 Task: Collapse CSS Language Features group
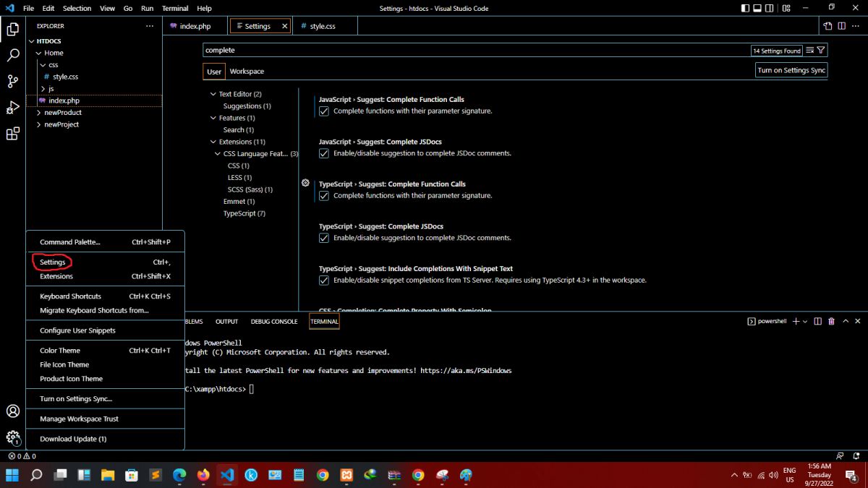click(218, 154)
